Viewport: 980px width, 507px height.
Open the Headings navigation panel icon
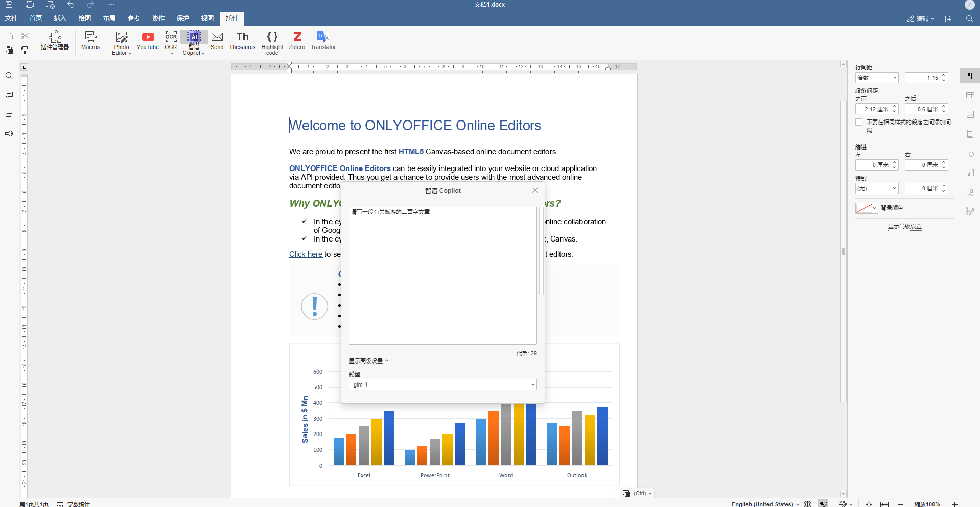pyautogui.click(x=9, y=114)
